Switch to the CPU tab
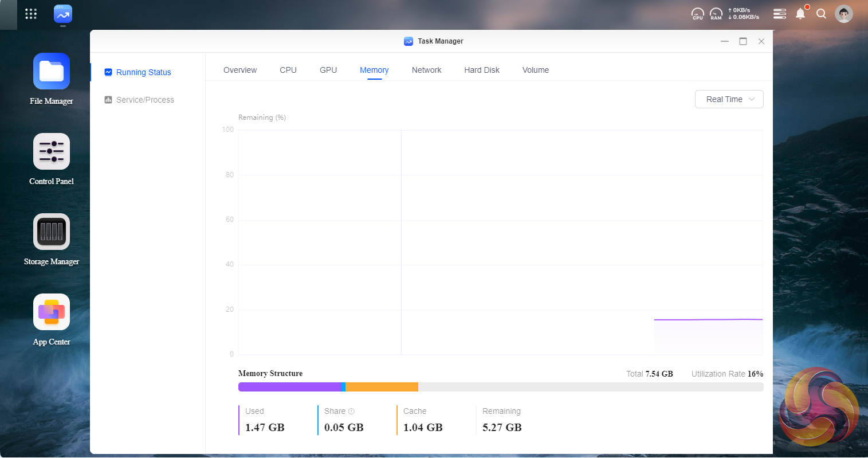 288,70
